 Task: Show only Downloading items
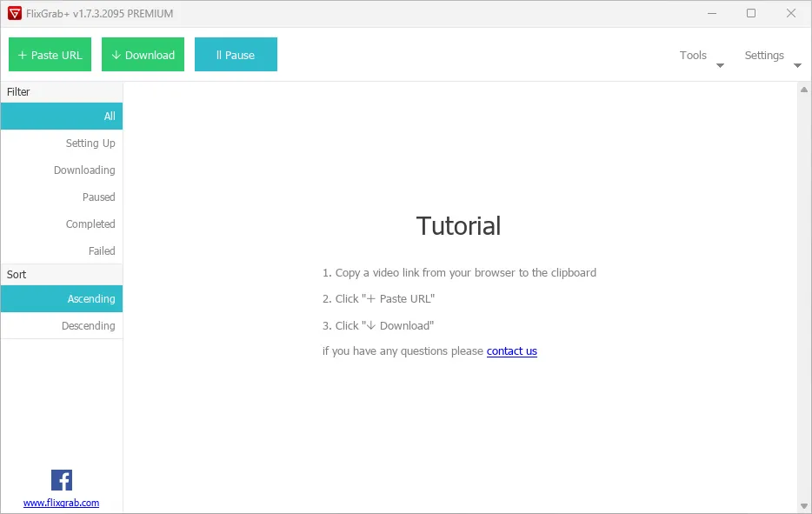(x=62, y=170)
